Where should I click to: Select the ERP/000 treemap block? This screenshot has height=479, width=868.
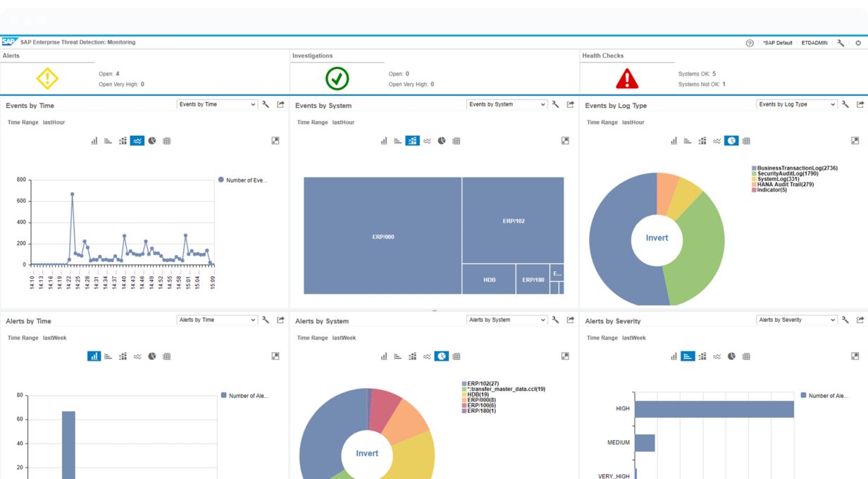383,237
